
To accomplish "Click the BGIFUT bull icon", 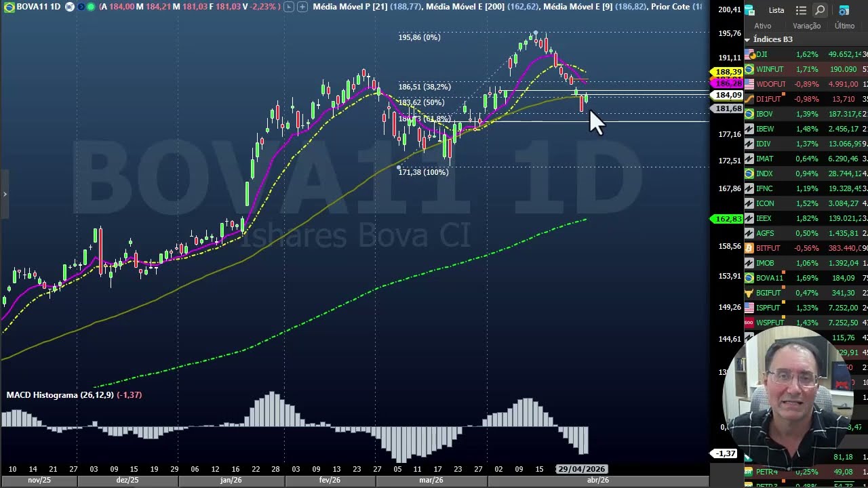I will [x=749, y=293].
